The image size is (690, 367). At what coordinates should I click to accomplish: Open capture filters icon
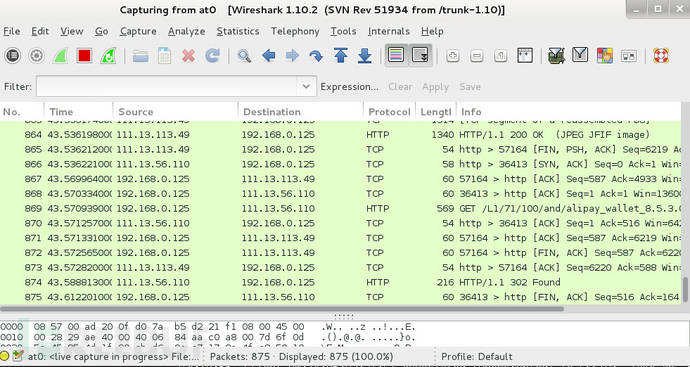click(557, 56)
